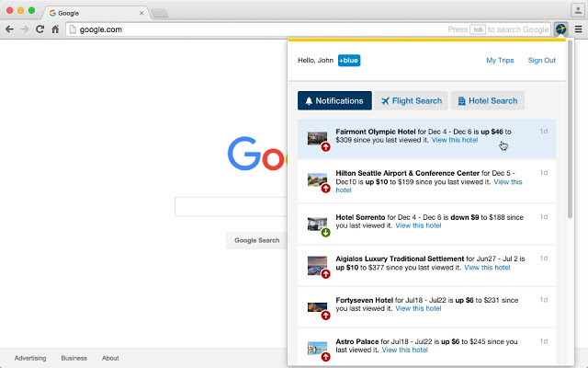Click the Fairmont Olympic Hotel thumbnail
Image resolution: width=588 pixels, height=368 pixels.
click(x=317, y=138)
